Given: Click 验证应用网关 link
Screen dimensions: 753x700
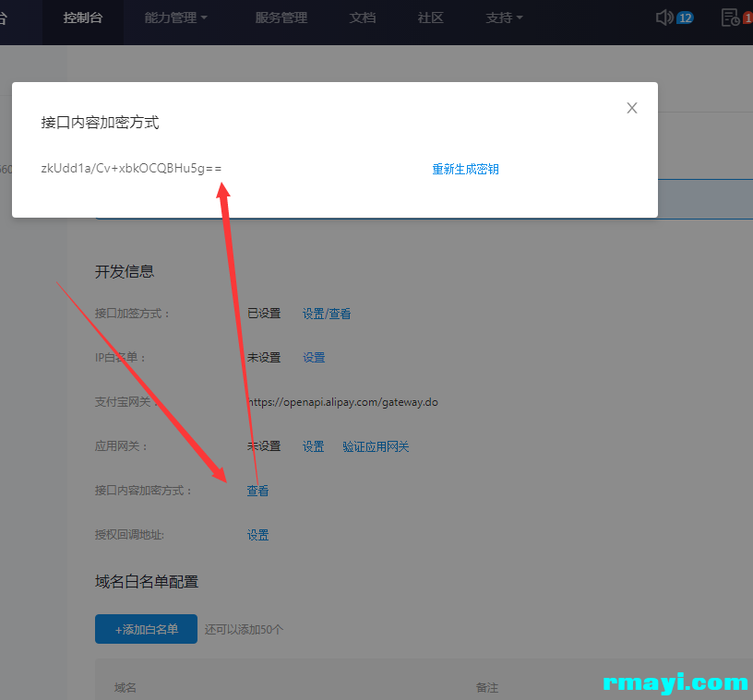Looking at the screenshot, I should point(376,446).
